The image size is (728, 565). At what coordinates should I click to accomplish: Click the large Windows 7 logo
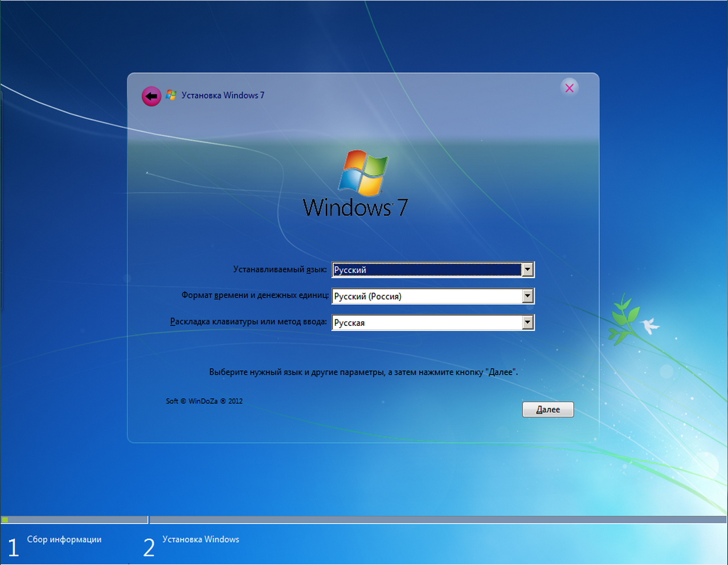tap(356, 184)
